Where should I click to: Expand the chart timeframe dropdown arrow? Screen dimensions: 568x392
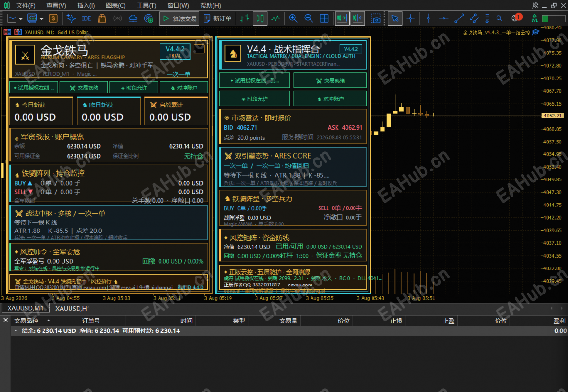point(20,19)
